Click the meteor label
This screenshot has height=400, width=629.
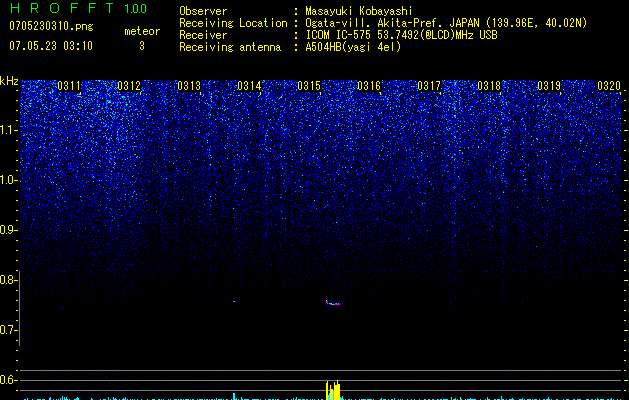(142, 31)
